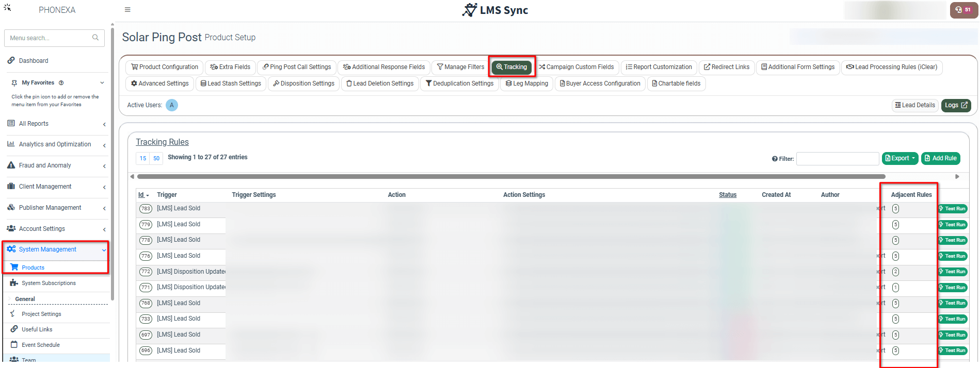The image size is (980, 368).
Task: Open the Ping Post Call Settings tab
Action: [297, 67]
